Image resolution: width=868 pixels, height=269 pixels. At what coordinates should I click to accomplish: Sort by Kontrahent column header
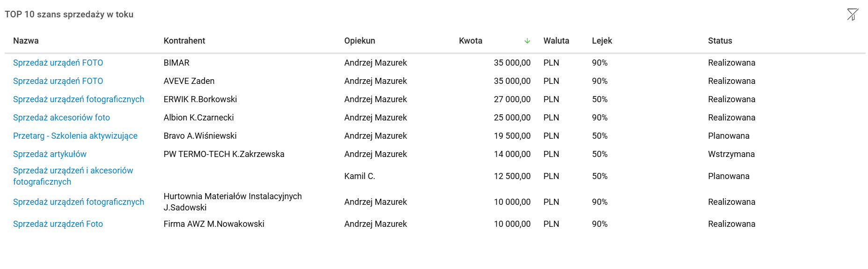coord(184,41)
